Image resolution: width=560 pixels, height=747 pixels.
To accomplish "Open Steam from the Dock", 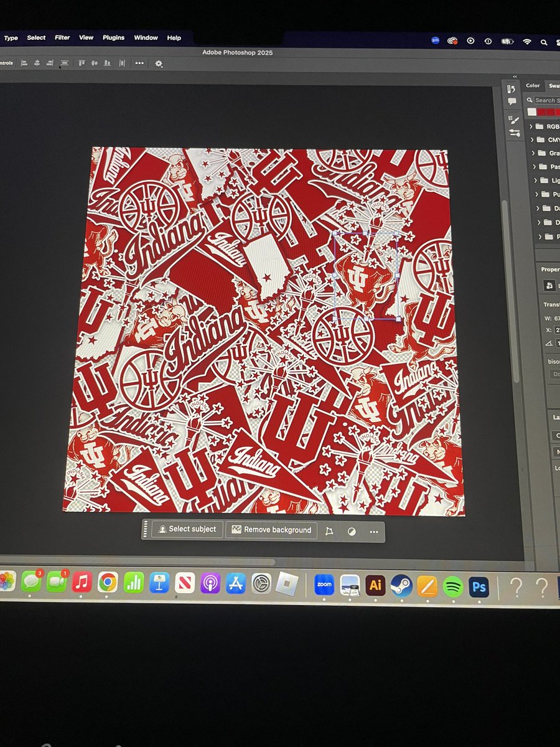I will pyautogui.click(x=401, y=585).
